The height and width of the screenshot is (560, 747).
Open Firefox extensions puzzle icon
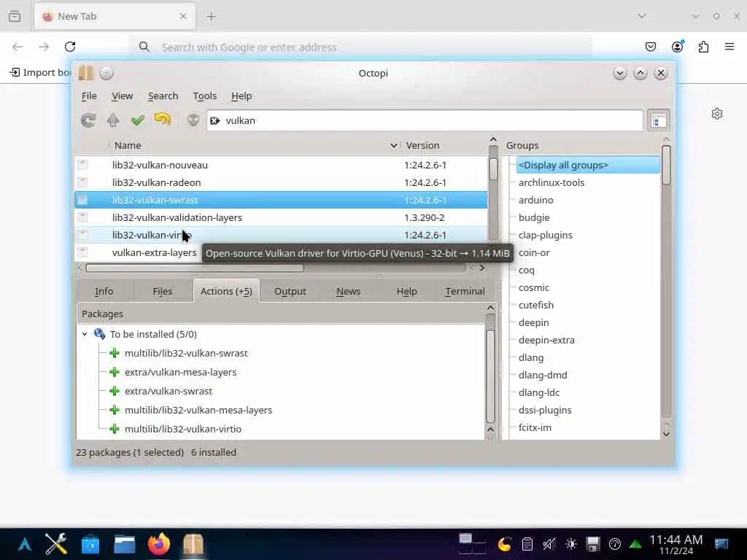[704, 47]
